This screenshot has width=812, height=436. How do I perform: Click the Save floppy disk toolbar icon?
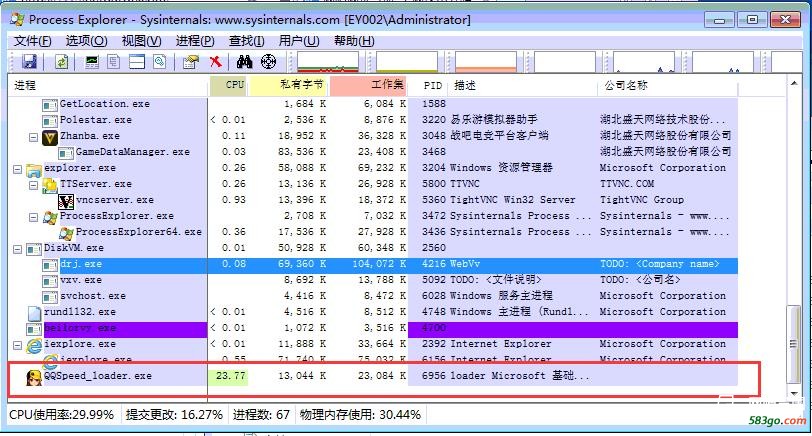point(30,62)
